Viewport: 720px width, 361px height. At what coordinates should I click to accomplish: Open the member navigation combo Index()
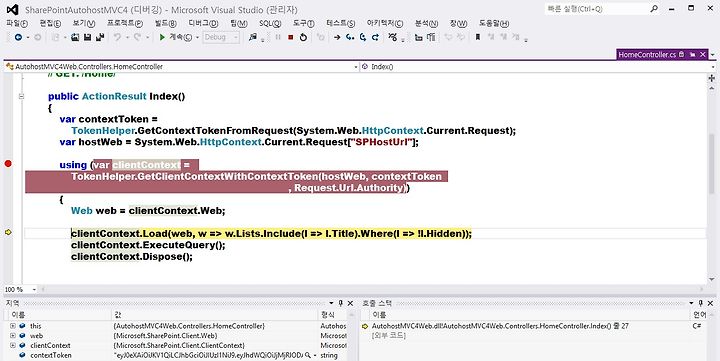pyautogui.click(x=538, y=67)
